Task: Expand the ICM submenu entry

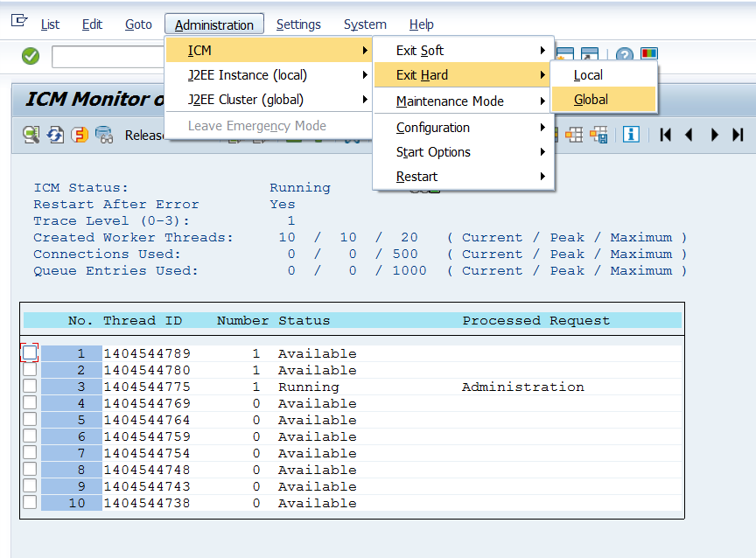Action: tap(269, 50)
